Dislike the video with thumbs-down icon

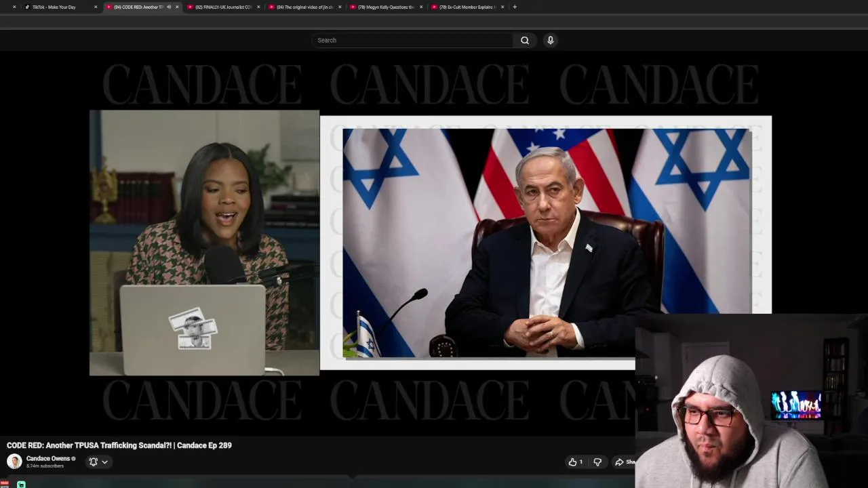coord(597,462)
